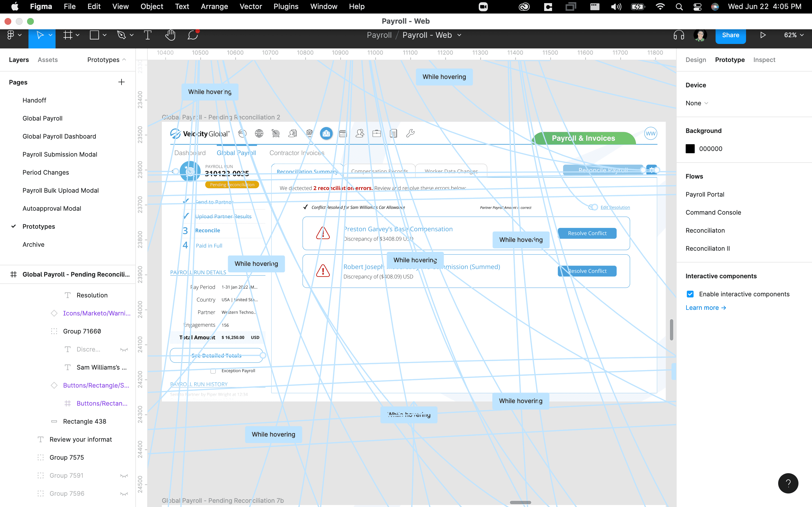The width and height of the screenshot is (812, 507).
Task: Open the Comment tool
Action: pos(193,35)
